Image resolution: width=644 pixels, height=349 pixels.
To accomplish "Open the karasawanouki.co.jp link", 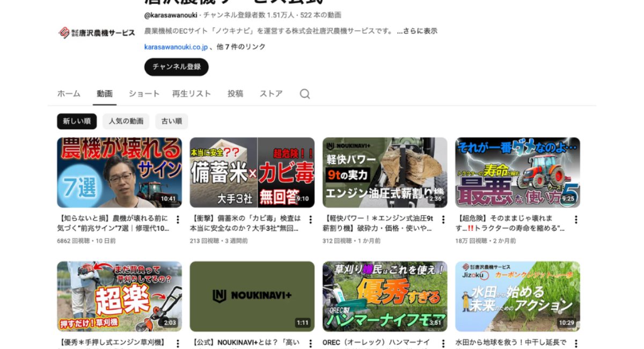I will coord(176,47).
